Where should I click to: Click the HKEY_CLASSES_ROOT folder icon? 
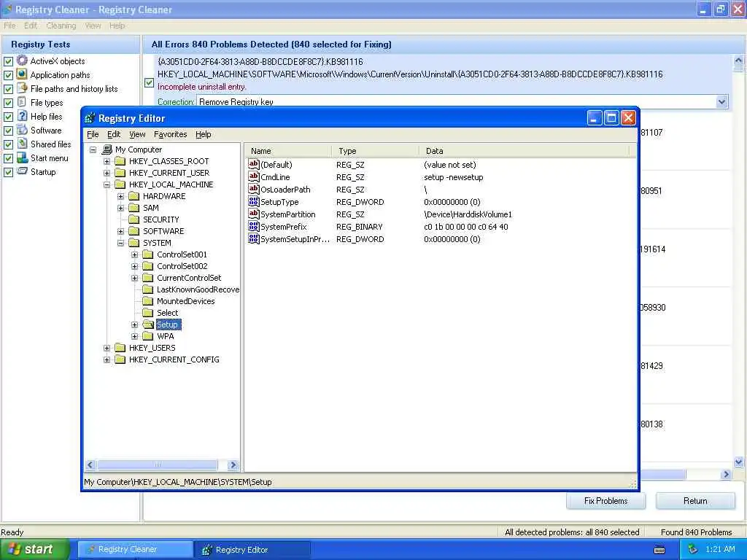click(x=120, y=161)
